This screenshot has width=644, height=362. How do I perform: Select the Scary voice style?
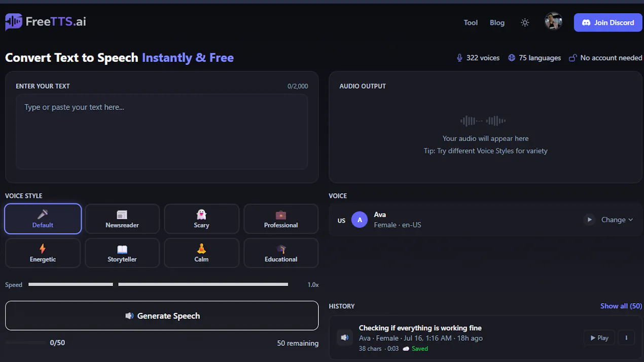pyautogui.click(x=201, y=219)
